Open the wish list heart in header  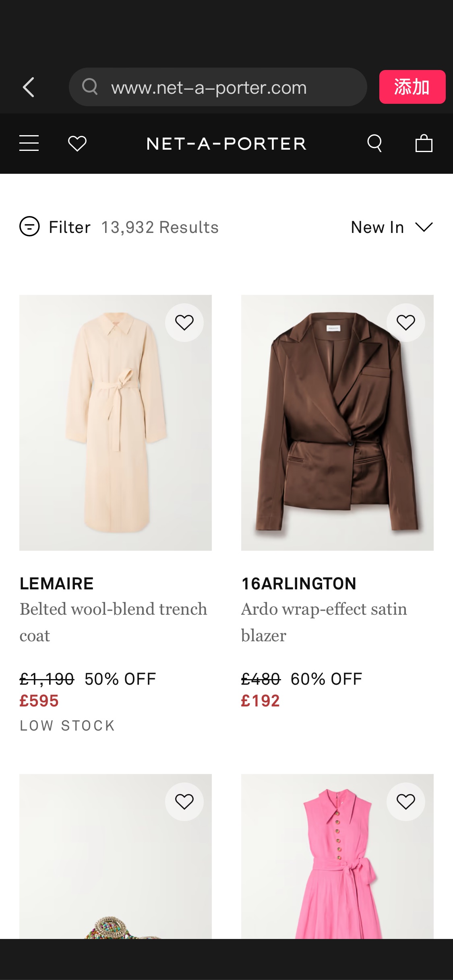tap(77, 144)
